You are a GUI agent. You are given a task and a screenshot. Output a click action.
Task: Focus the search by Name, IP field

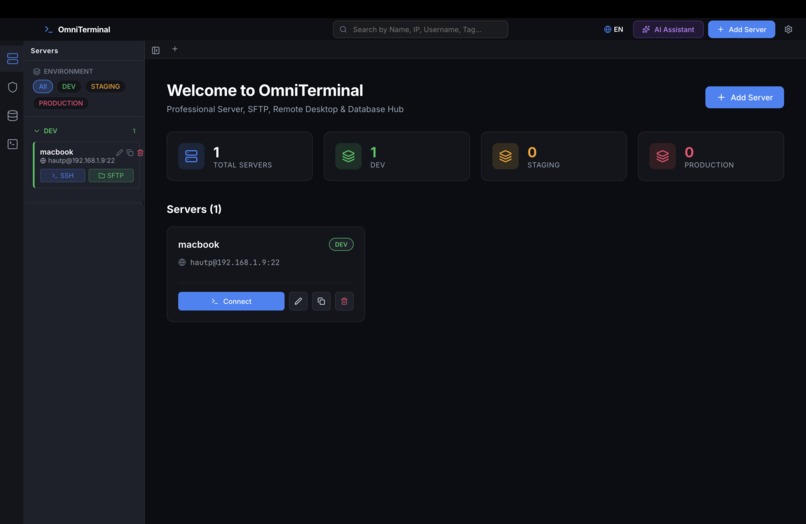pyautogui.click(x=420, y=29)
